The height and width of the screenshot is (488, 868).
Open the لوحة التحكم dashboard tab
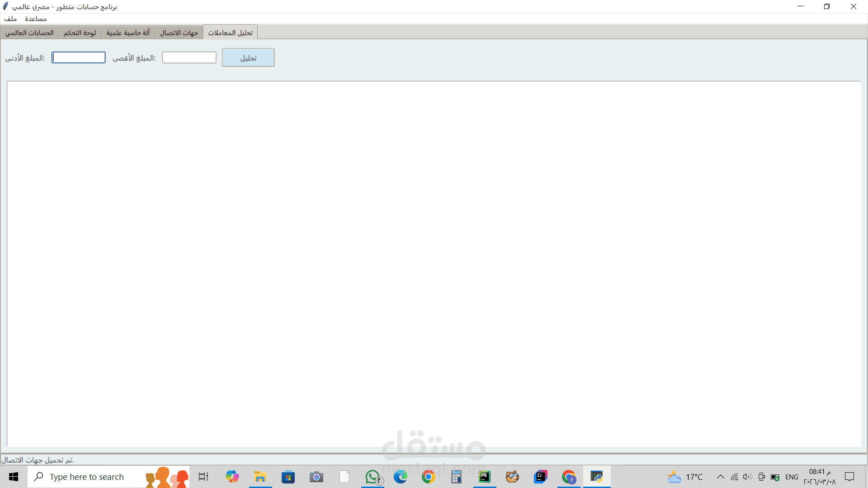point(80,33)
